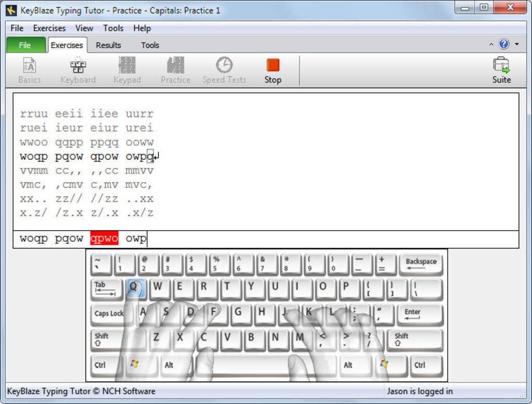532x404 pixels.
Task: Launch the NCH software Suite
Action: click(501, 69)
